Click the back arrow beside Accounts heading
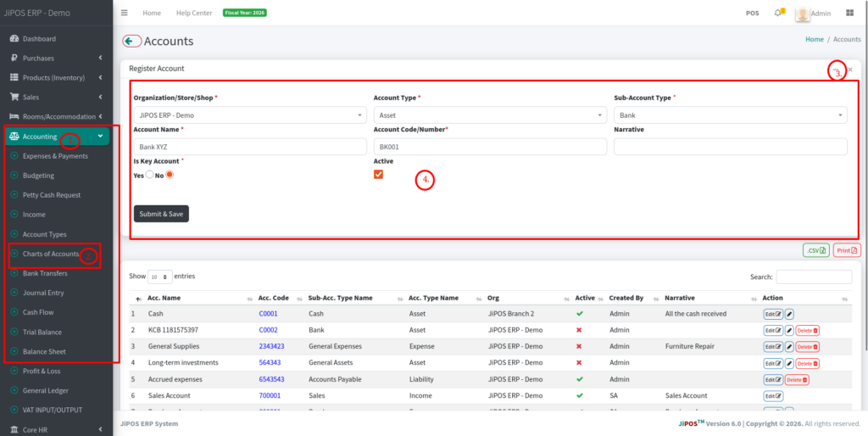868x436 pixels. click(x=131, y=41)
